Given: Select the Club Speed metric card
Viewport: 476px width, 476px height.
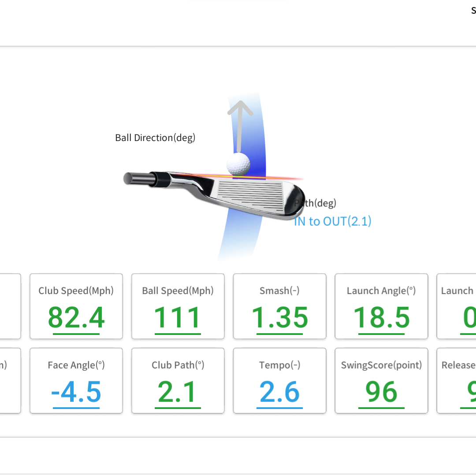Looking at the screenshot, I should (x=76, y=306).
